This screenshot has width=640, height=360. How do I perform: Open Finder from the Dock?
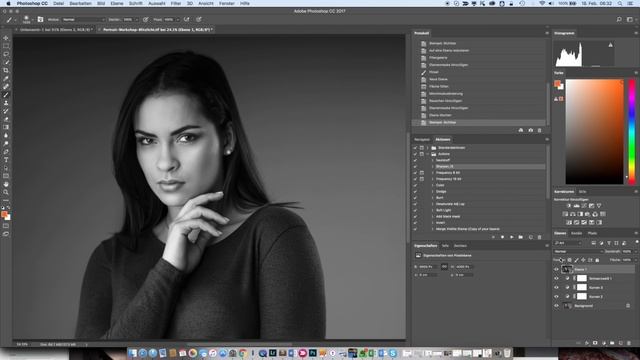coord(133,353)
